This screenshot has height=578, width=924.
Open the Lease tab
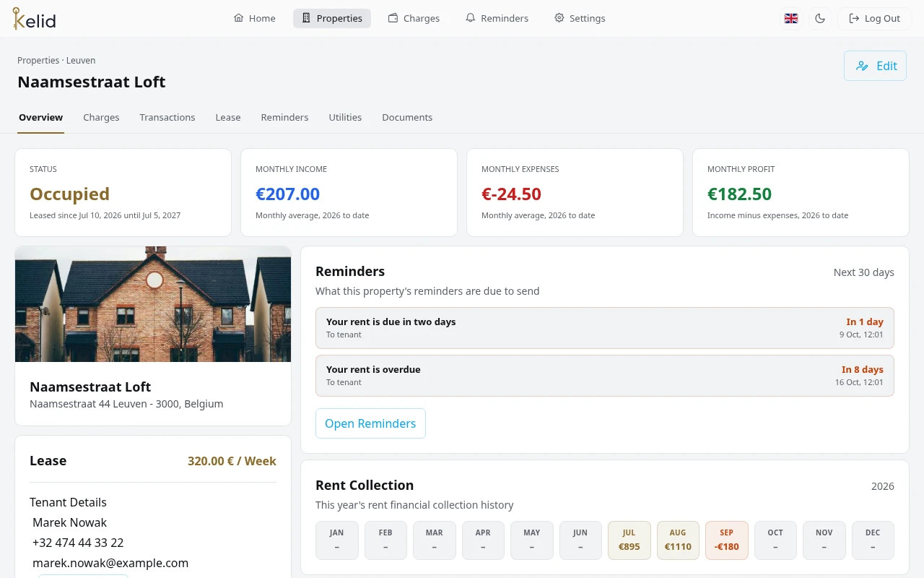tap(228, 117)
